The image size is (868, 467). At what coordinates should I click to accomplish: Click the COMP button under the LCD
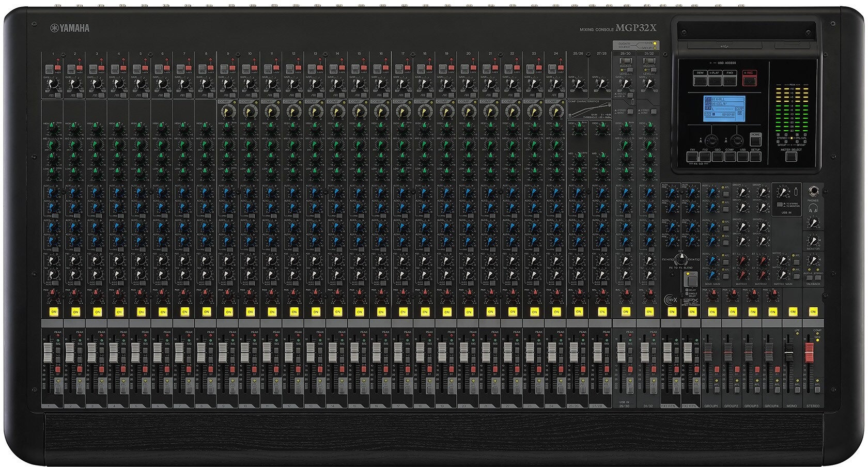click(730, 155)
